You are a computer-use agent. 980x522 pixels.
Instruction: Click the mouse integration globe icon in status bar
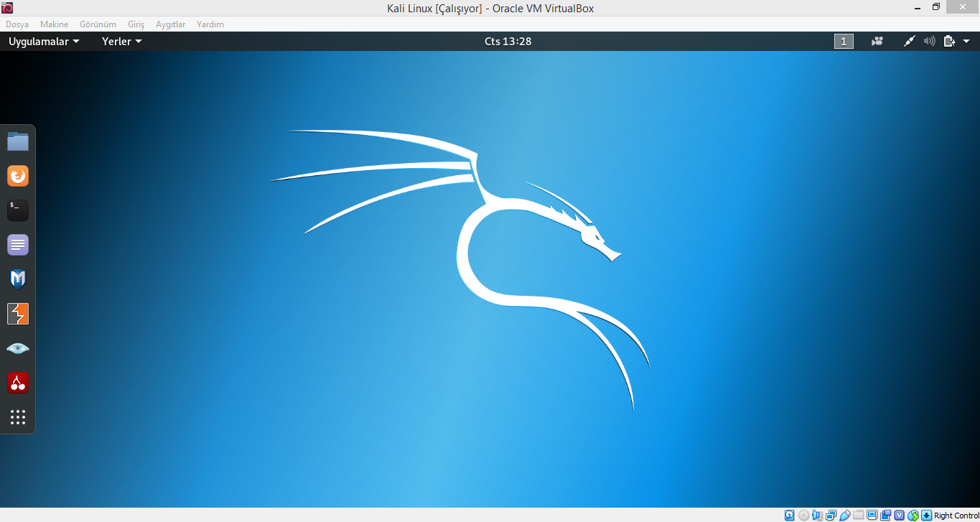click(913, 516)
